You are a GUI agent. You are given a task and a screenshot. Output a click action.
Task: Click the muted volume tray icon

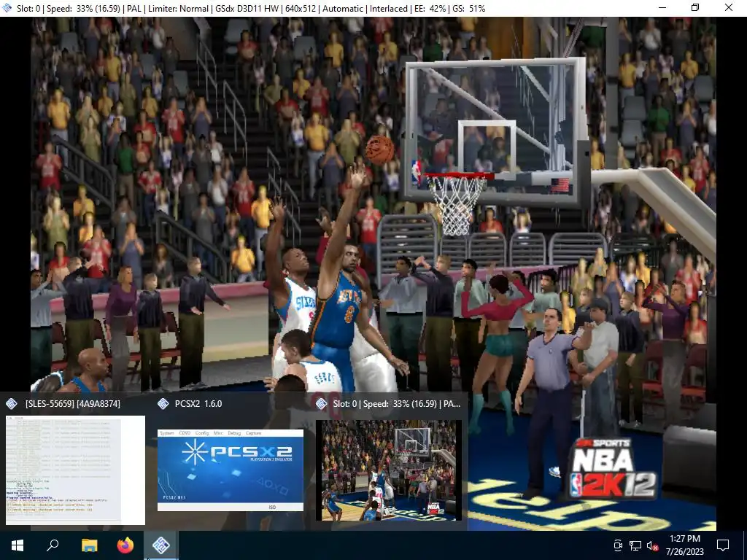pos(652,545)
